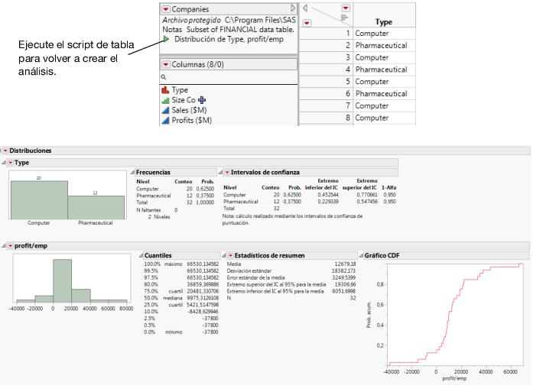Click the ordinal icon next to Size Co
This screenshot has height=392, width=540.
tap(165, 100)
